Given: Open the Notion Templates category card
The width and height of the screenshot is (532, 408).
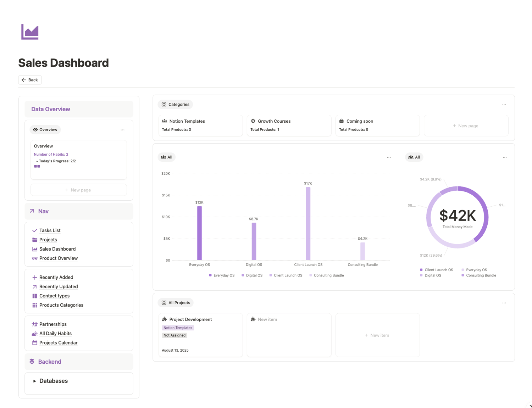Looking at the screenshot, I should 200,125.
